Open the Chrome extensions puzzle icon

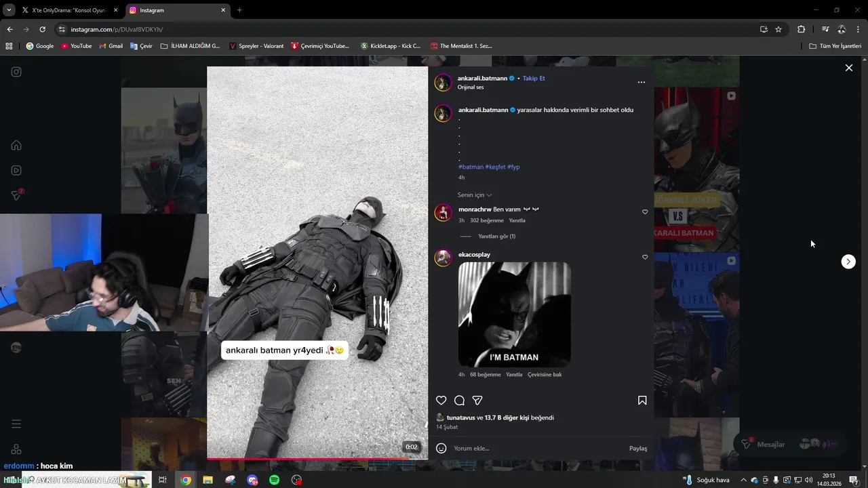tap(801, 29)
